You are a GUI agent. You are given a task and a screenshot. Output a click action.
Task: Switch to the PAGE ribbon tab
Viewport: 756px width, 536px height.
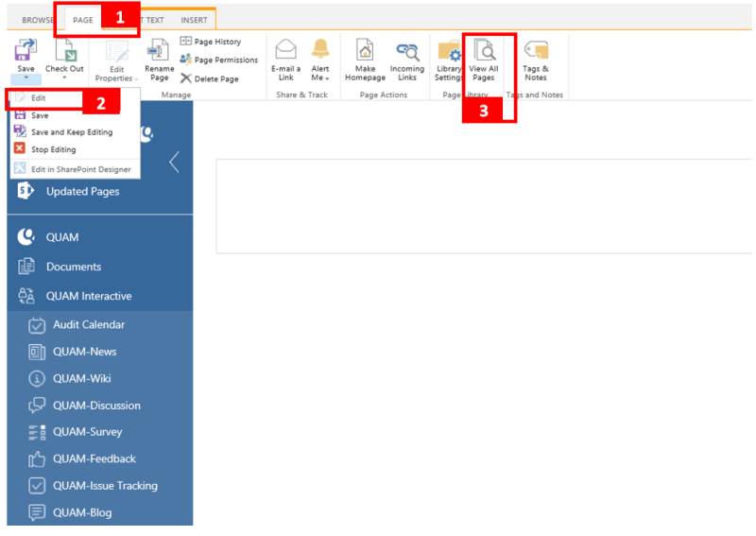[83, 20]
